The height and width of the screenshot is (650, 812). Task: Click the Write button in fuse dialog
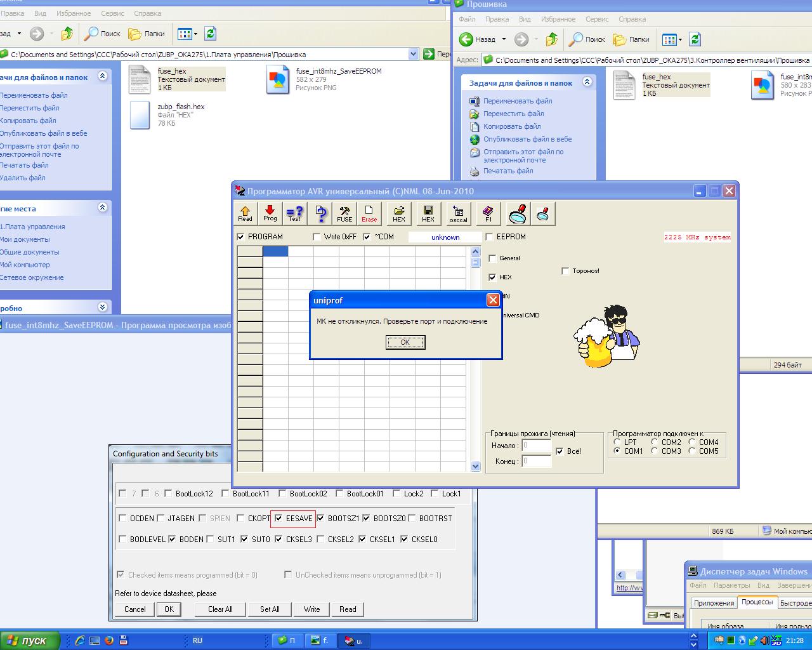coord(311,609)
